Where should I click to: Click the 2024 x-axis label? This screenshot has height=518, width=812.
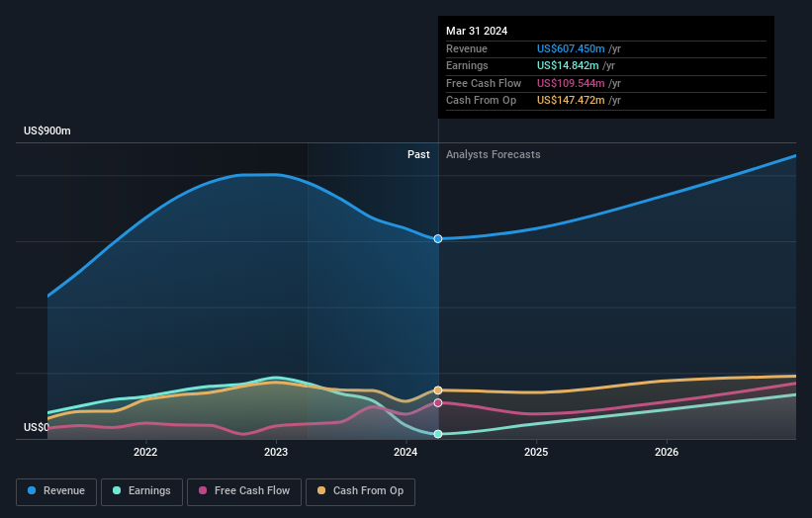406,452
